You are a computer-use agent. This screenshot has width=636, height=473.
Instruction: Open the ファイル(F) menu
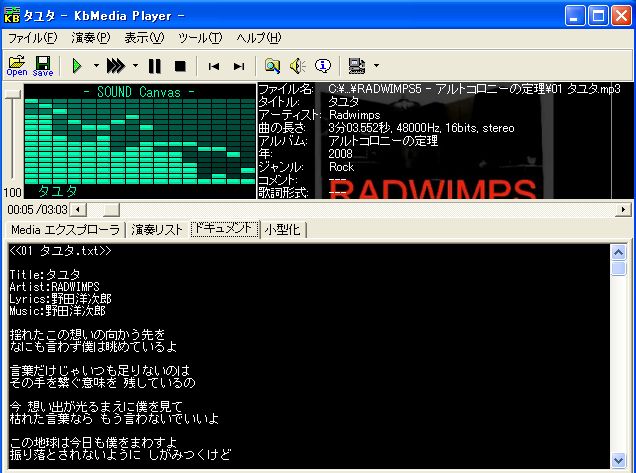point(33,38)
